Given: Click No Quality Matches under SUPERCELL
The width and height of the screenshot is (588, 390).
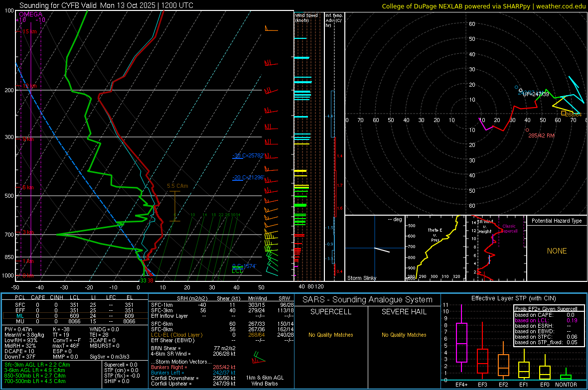Looking at the screenshot, I should click(x=331, y=335).
